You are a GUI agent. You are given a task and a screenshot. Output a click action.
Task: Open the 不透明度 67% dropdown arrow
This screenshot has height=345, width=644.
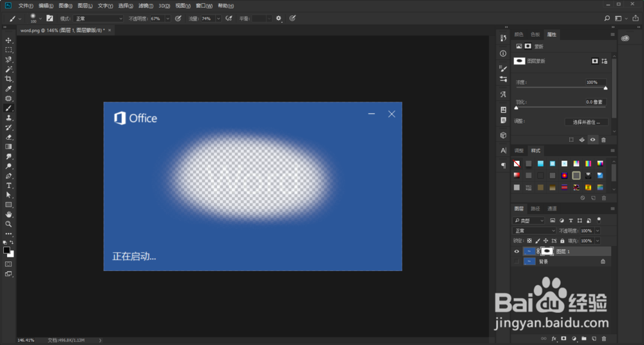(167, 19)
